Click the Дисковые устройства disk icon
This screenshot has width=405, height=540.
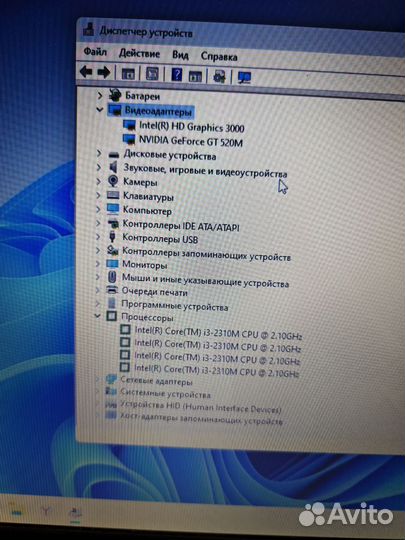tap(114, 154)
